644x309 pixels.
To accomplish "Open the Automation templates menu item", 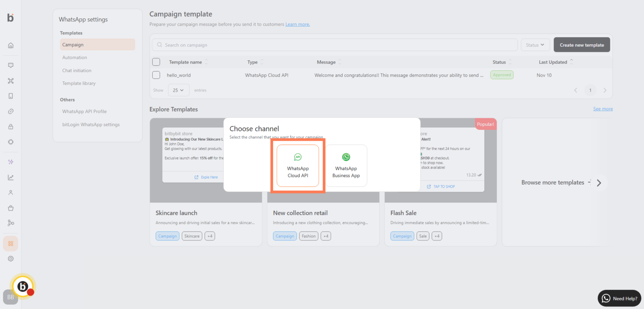I will (x=75, y=57).
